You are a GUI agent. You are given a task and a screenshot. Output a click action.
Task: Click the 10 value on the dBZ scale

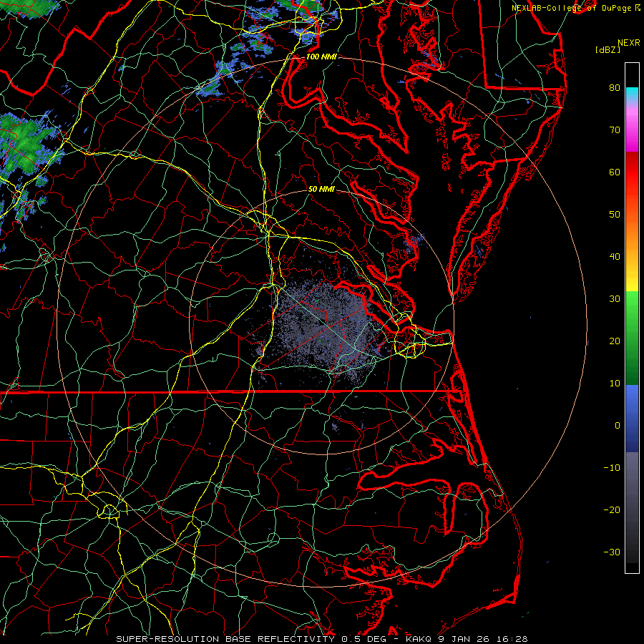click(x=615, y=384)
